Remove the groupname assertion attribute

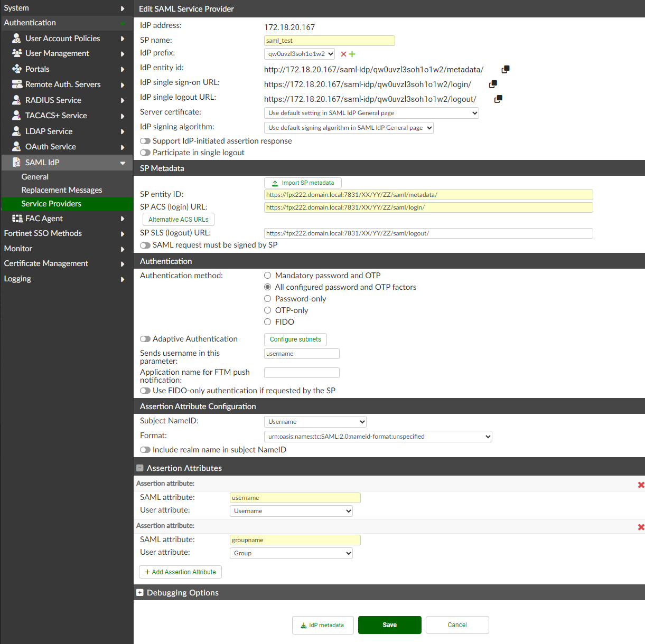tap(641, 526)
